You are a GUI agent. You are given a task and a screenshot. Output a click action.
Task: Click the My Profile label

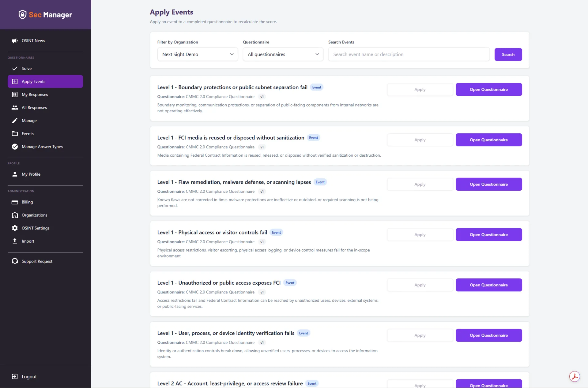coord(31,174)
